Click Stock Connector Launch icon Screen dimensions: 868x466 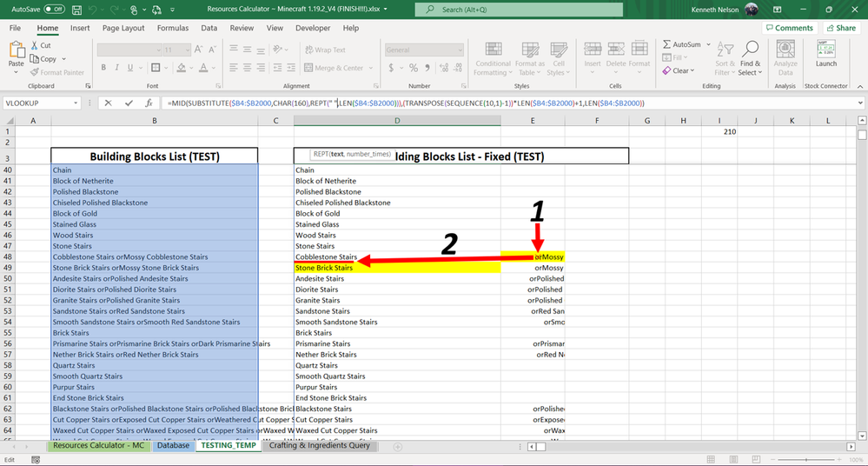click(x=826, y=49)
